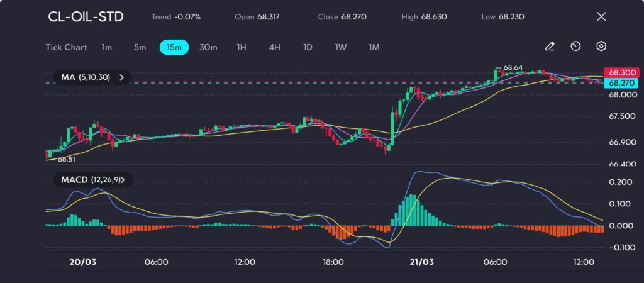The width and height of the screenshot is (644, 283).
Task: Select the 5m timeframe
Action: 140,47
